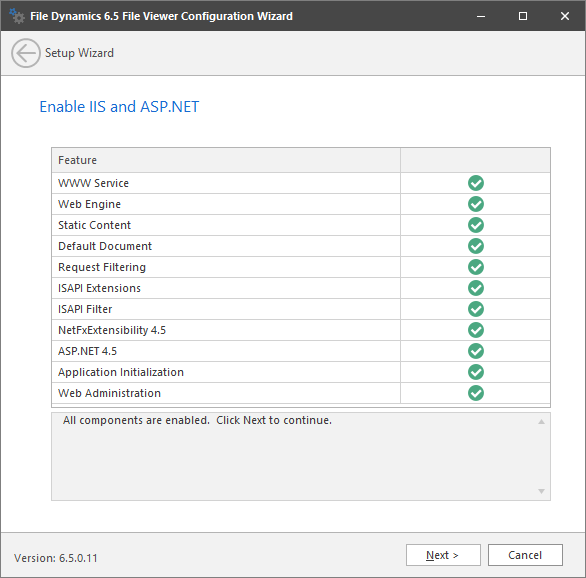Click the message box scroll down arrow
Screen dimensions: 586x578
pos(541,491)
